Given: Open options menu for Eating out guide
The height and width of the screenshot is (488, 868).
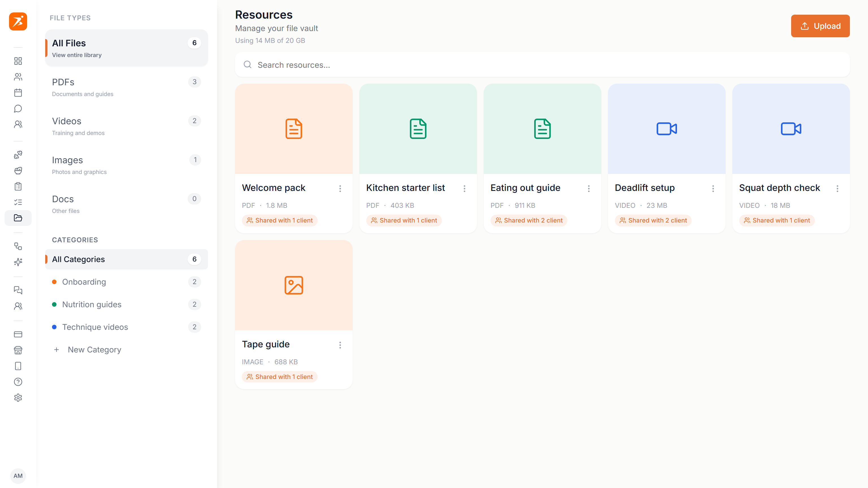Looking at the screenshot, I should [589, 189].
